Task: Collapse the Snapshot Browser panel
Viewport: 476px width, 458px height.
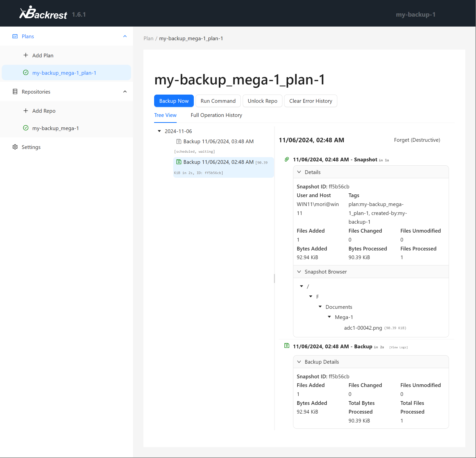Action: (299, 272)
